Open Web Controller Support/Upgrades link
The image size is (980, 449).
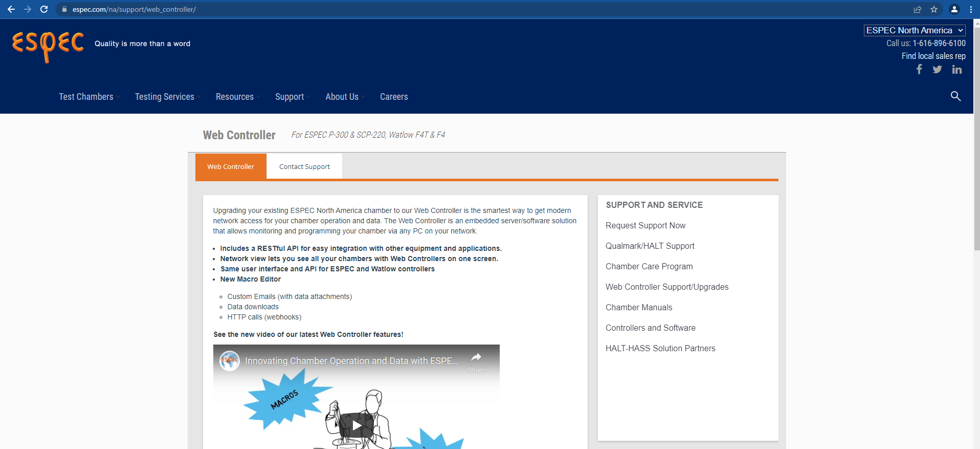pyautogui.click(x=667, y=287)
